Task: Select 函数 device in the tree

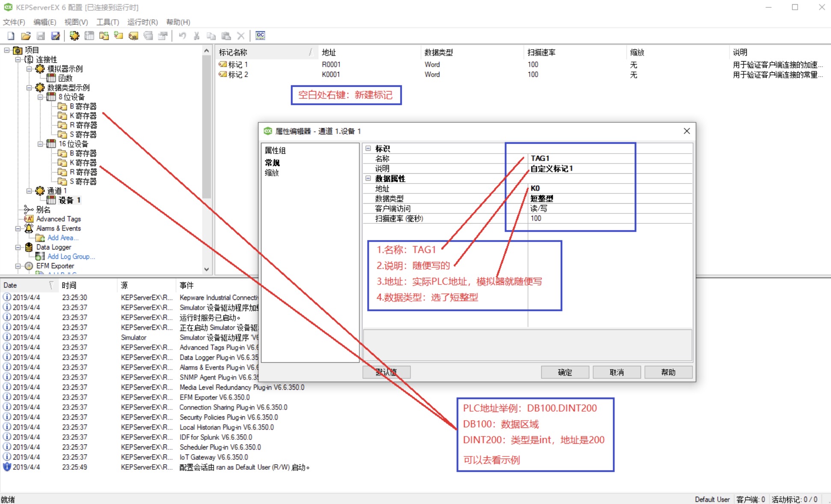Action: pyautogui.click(x=65, y=78)
